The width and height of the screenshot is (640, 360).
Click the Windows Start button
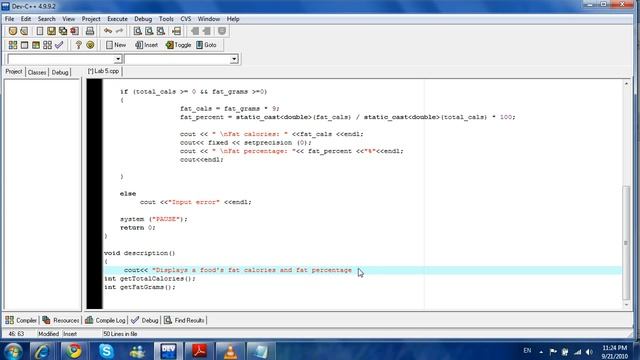click(x=13, y=351)
